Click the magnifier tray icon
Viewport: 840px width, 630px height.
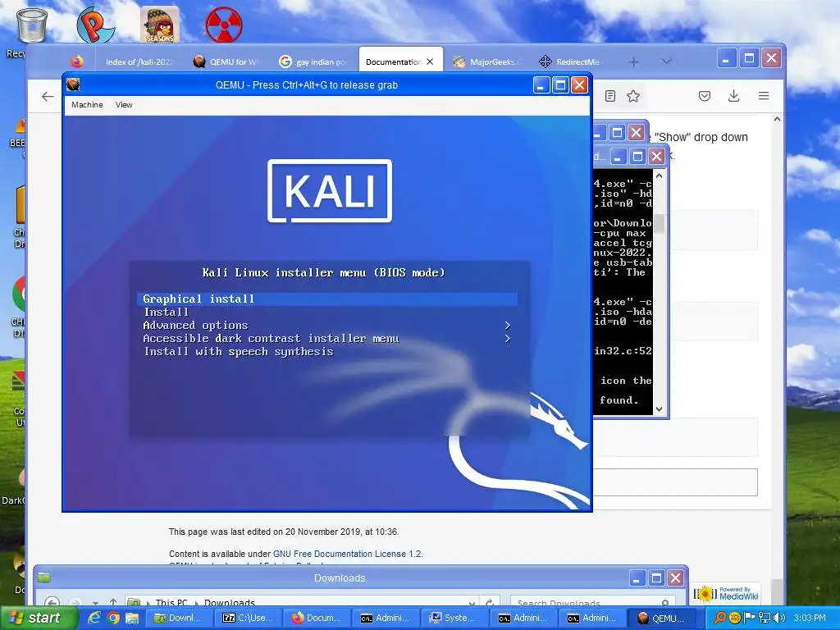[720, 618]
